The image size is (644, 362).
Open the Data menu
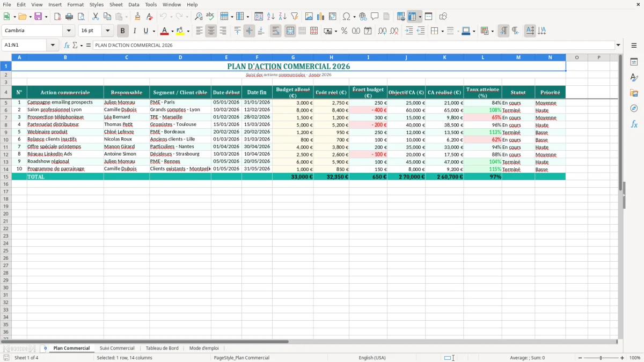134,4
